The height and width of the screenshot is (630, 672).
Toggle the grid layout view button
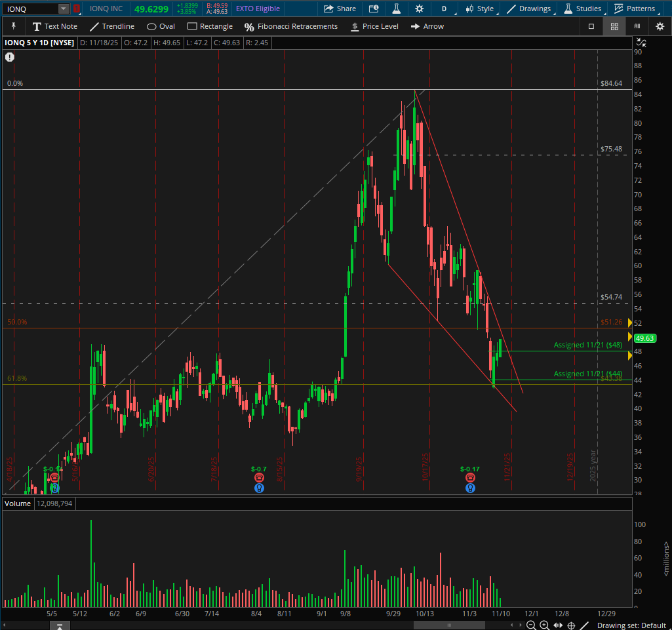click(614, 26)
